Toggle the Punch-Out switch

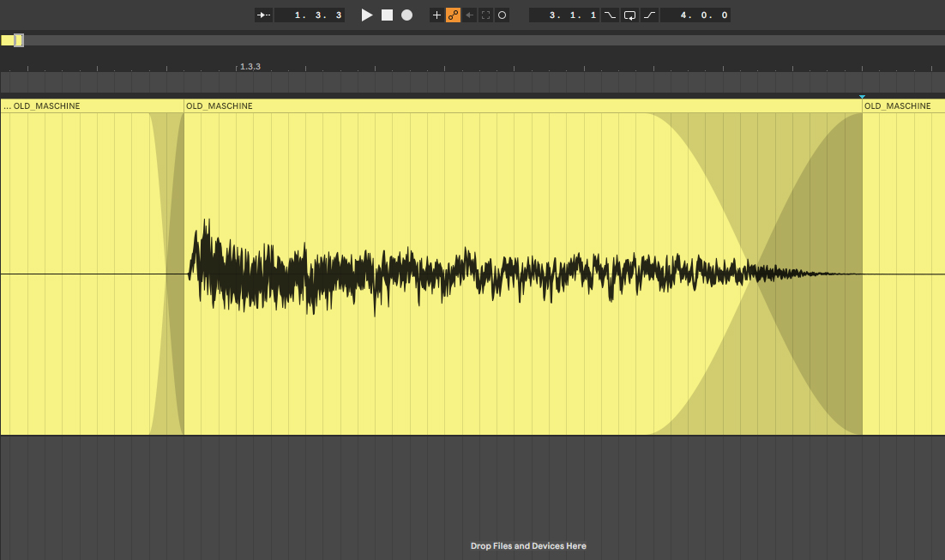649,15
